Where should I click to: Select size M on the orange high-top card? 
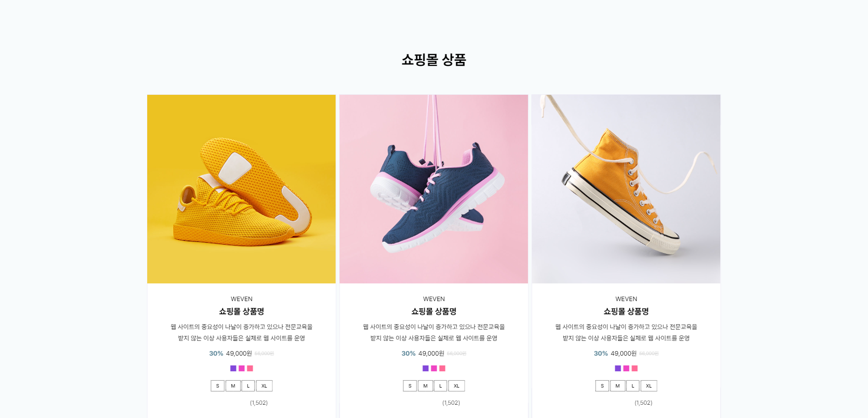coord(618,386)
